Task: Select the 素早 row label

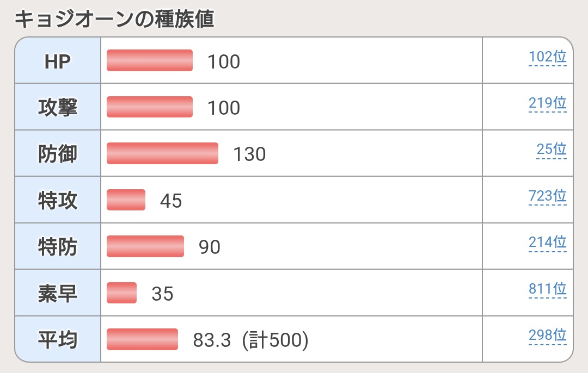Action: (58, 294)
